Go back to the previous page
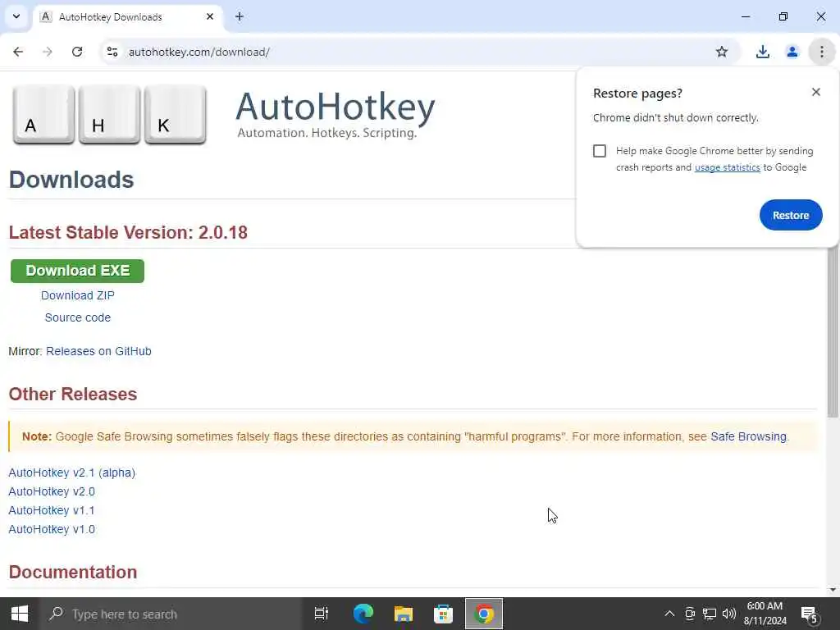Image resolution: width=840 pixels, height=630 pixels. (18, 52)
